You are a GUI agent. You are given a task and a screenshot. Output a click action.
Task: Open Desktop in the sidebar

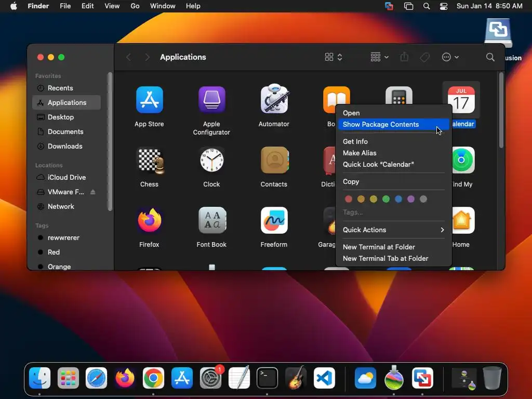[x=66, y=117]
